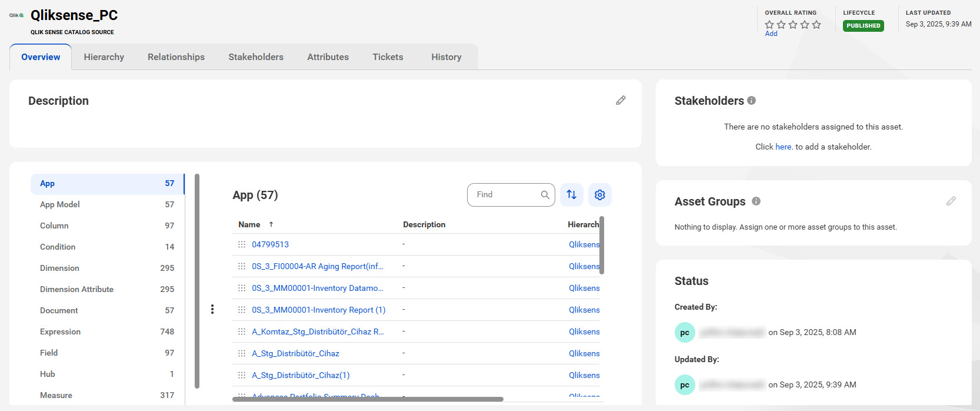Open the History tab
Viewport: 980px width, 411px height.
(x=446, y=57)
